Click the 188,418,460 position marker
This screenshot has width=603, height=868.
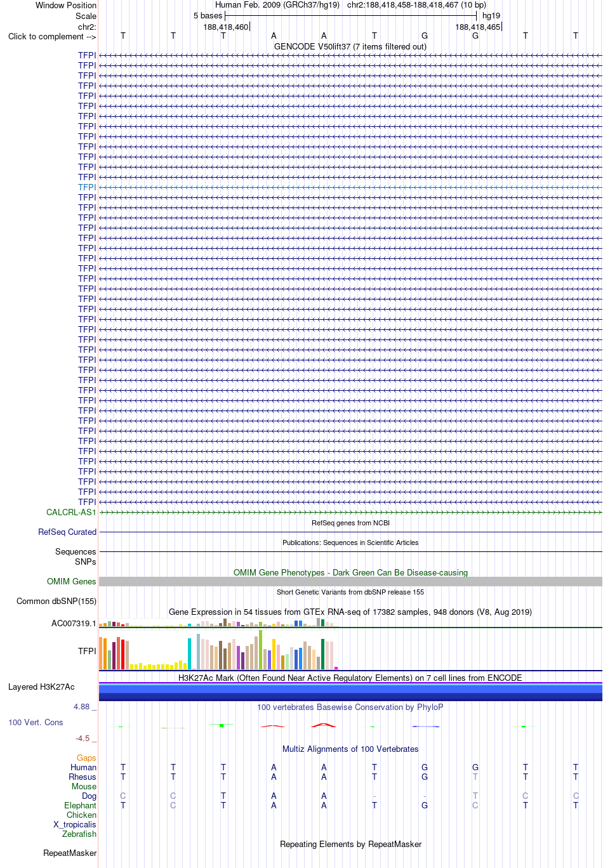(226, 27)
